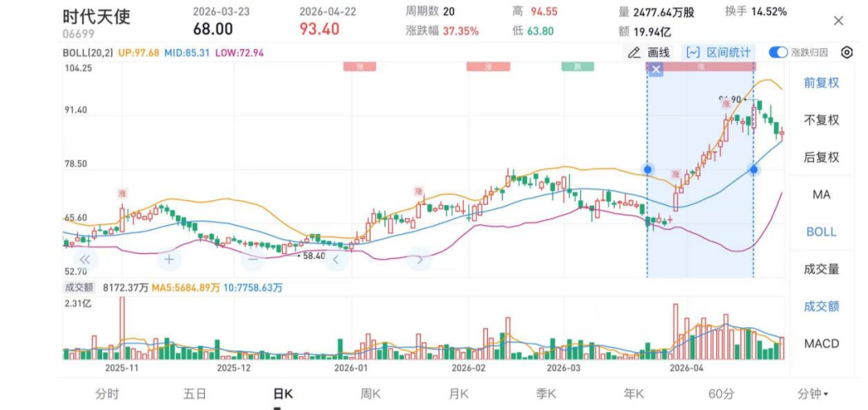The width and height of the screenshot is (868, 410).
Task: Move chart right with right arrow
Action: [x=419, y=260]
